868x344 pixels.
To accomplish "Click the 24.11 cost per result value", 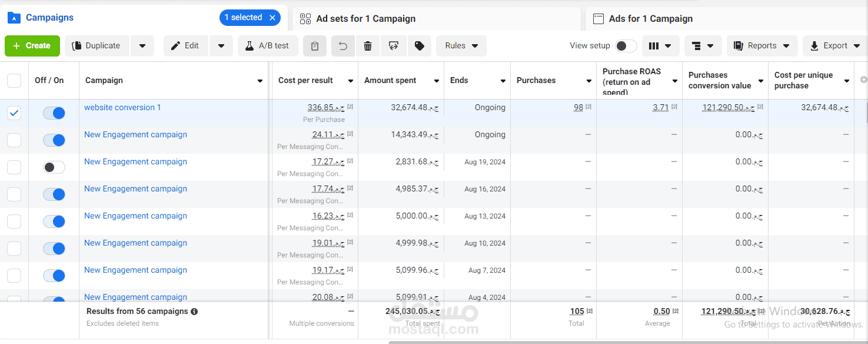I will coord(328,134).
